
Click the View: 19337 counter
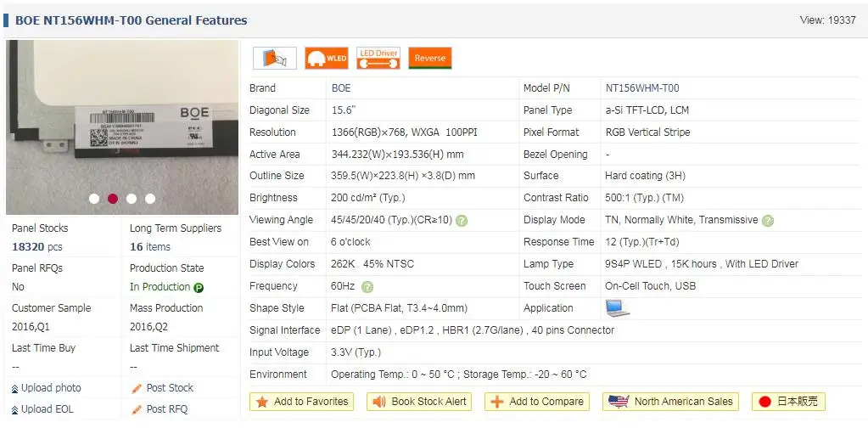tap(827, 20)
